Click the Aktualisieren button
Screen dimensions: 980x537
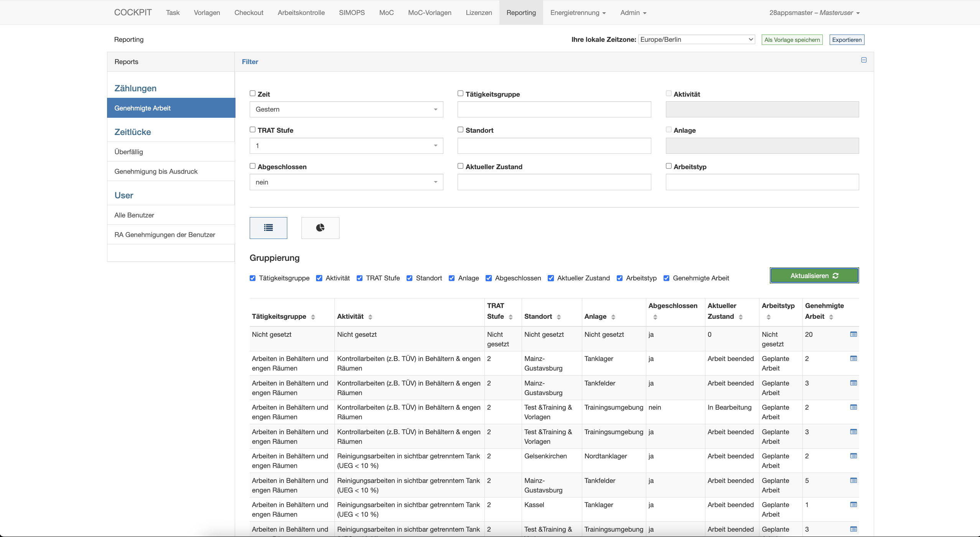814,276
